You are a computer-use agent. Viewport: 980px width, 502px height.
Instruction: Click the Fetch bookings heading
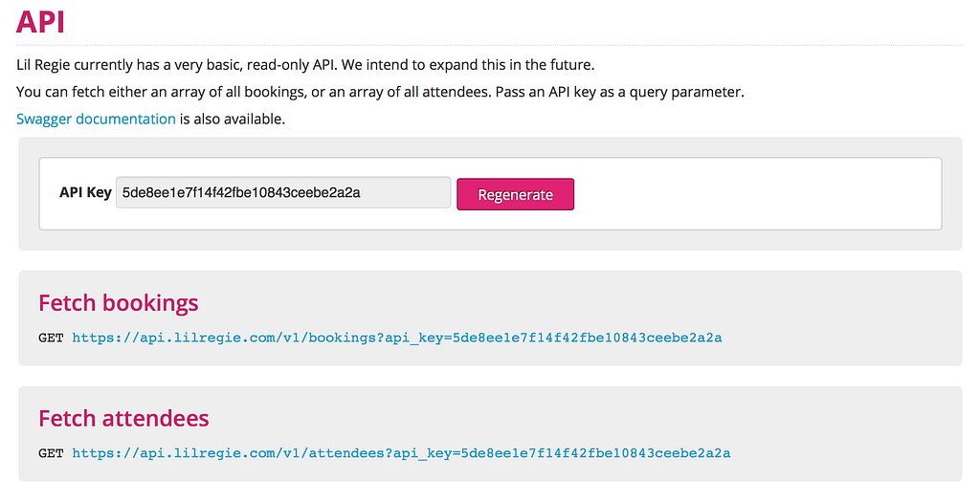(x=118, y=303)
